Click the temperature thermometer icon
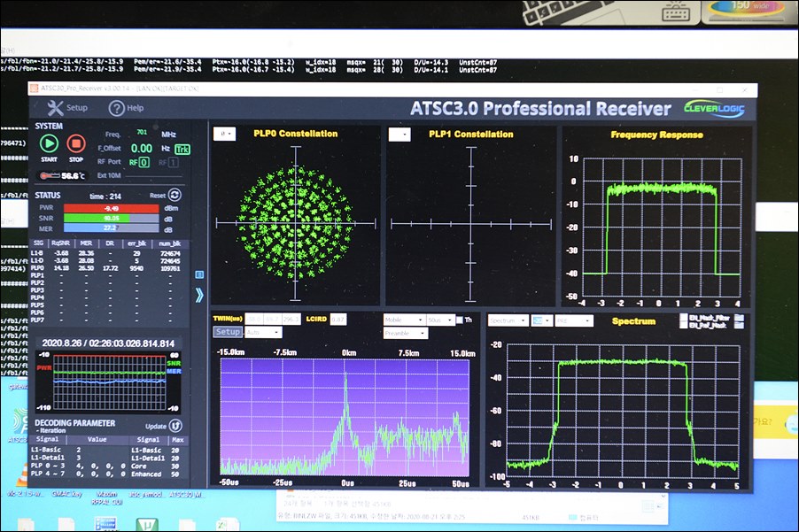 (x=50, y=175)
